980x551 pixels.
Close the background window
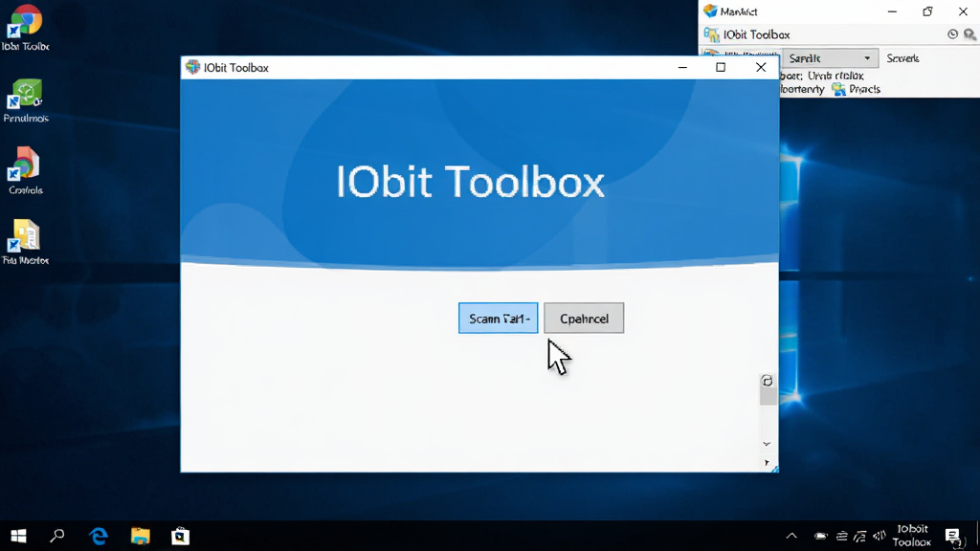(x=963, y=11)
